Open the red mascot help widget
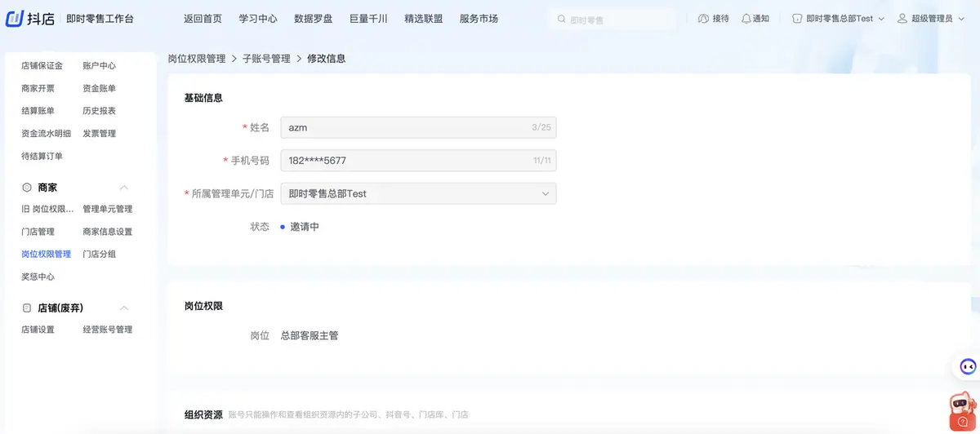Viewport: 980px width, 434px height. (963, 411)
